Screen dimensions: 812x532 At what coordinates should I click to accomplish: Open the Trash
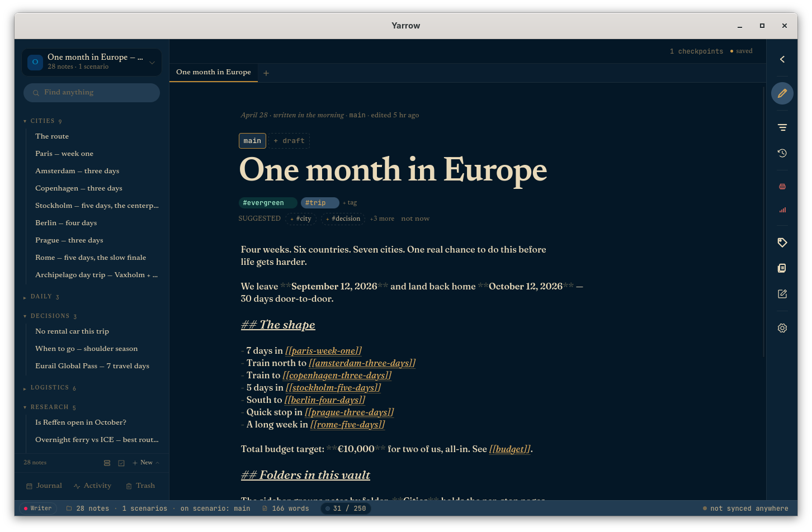click(140, 486)
